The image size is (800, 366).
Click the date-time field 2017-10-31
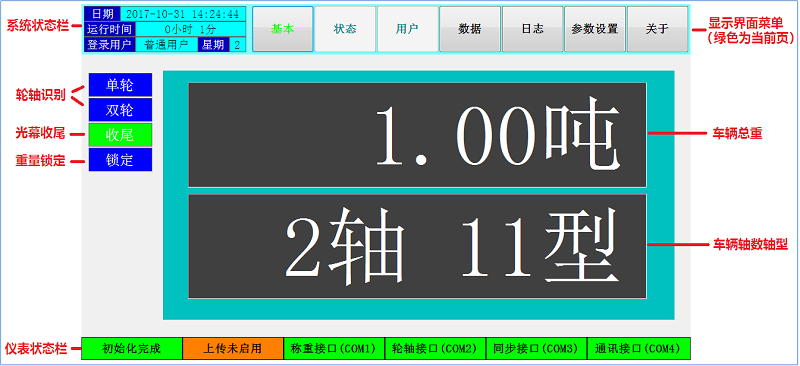click(x=183, y=14)
